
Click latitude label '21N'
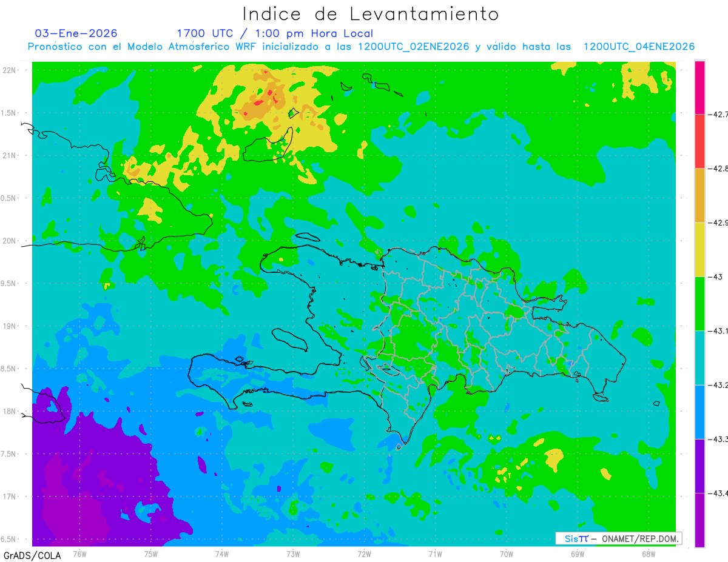9,155
